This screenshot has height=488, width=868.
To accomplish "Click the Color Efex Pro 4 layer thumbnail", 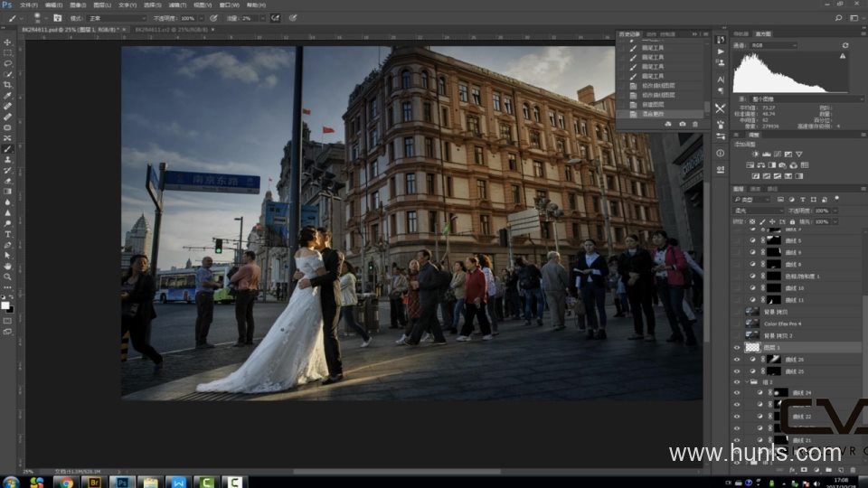I will 751,323.
